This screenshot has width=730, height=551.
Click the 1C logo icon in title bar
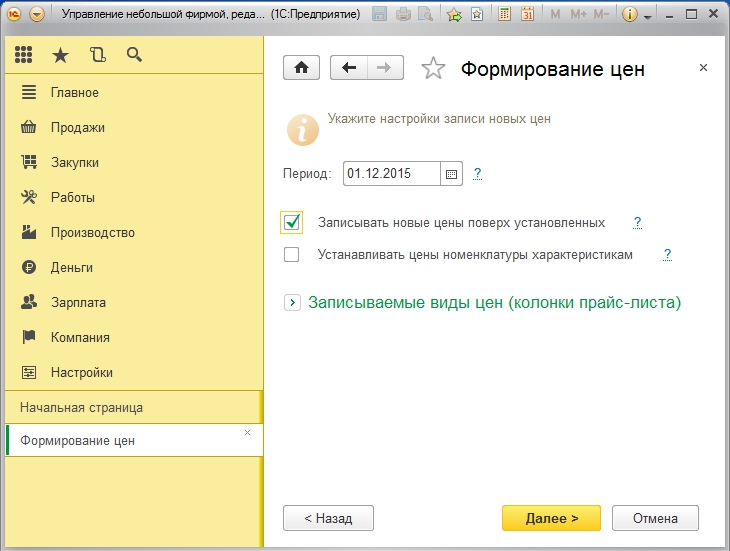pyautogui.click(x=14, y=14)
